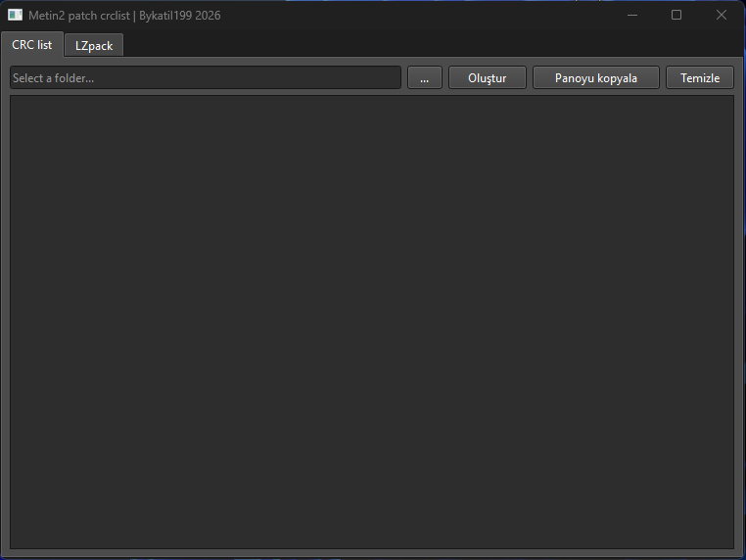Minimize the Metin2 patch crclist window
The height and width of the screenshot is (560, 746).
click(x=632, y=16)
